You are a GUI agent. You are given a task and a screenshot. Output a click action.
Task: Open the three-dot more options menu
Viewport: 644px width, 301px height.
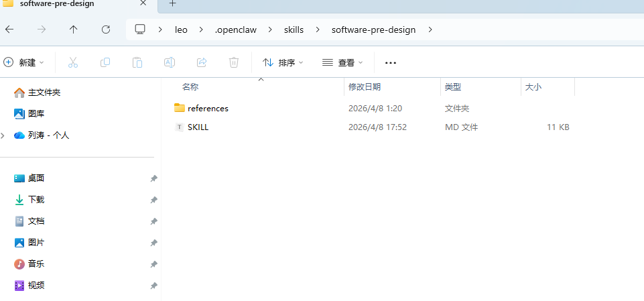click(391, 62)
